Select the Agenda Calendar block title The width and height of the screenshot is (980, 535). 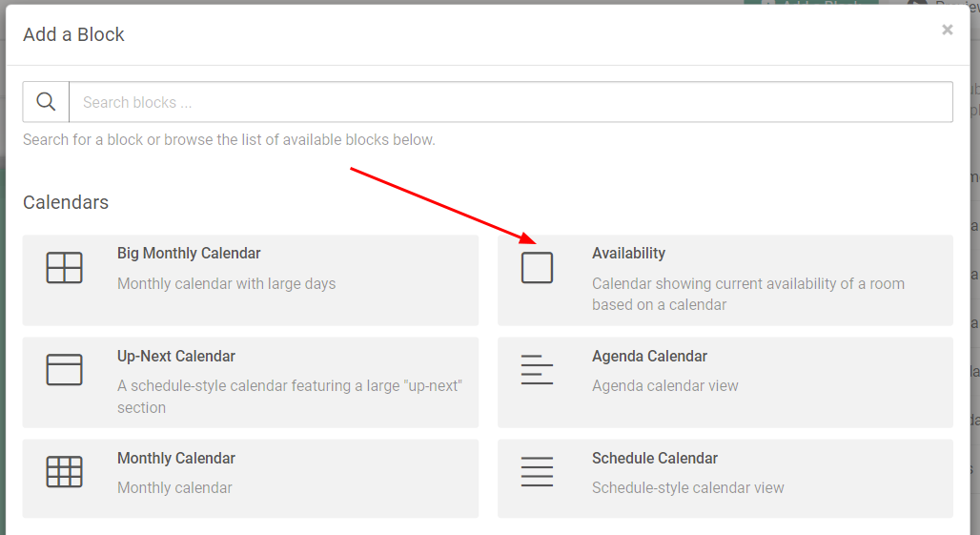(x=649, y=357)
